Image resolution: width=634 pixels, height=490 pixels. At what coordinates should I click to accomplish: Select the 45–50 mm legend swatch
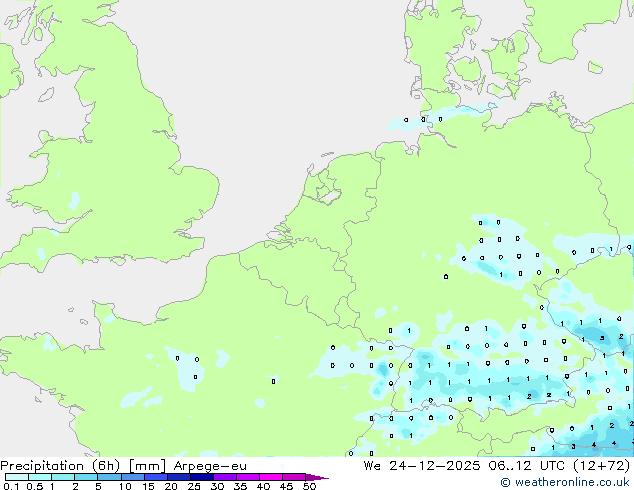pyautogui.click(x=294, y=477)
